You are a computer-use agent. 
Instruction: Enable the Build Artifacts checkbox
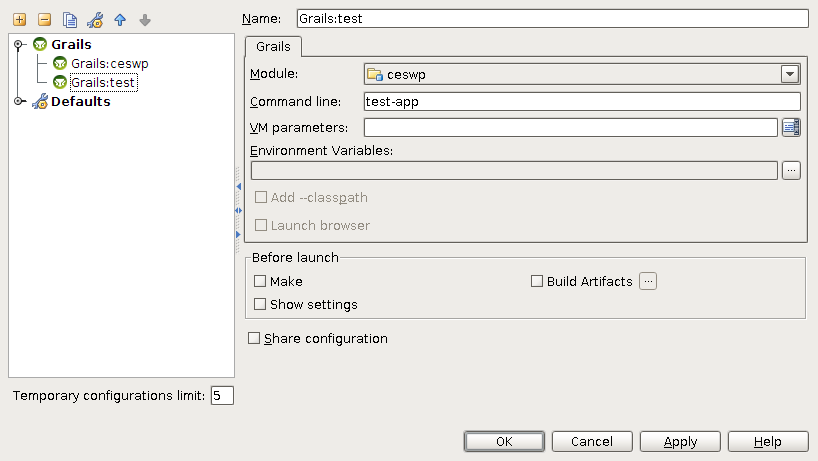click(x=537, y=281)
